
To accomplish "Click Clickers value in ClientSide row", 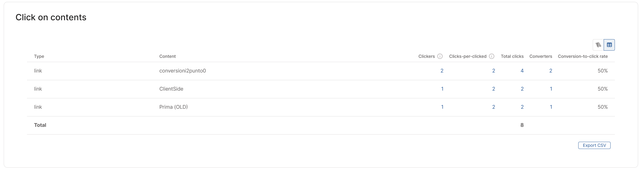I will click(442, 89).
